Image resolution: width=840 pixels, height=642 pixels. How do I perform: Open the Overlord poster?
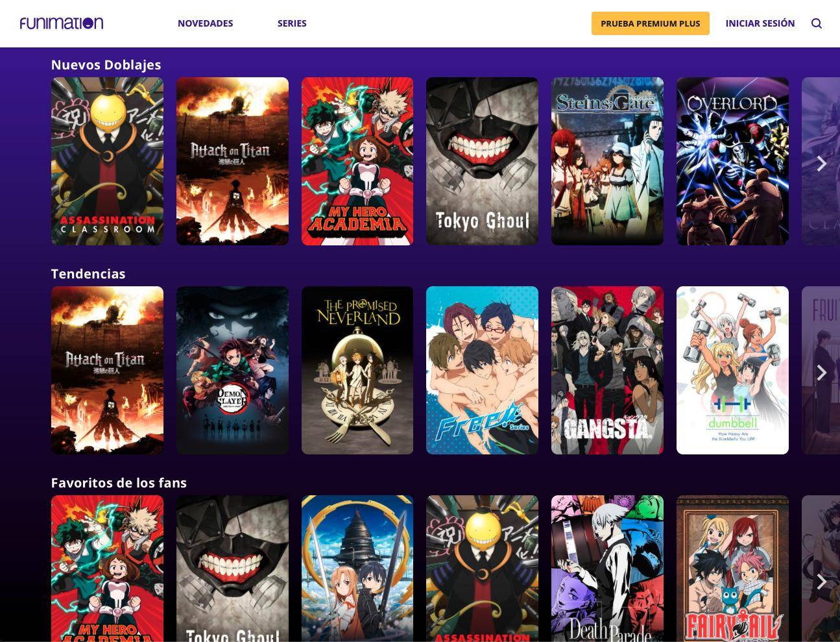[732, 161]
